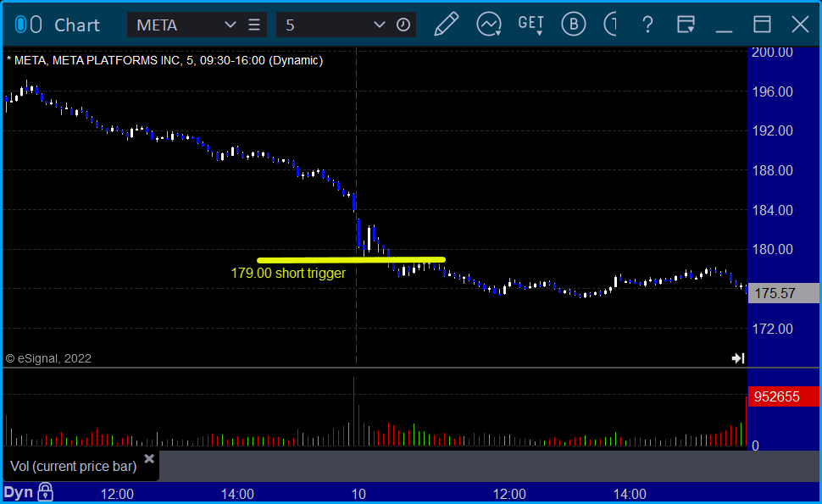This screenshot has height=504, width=822.
Task: Click the chart link icon beside Chart title
Action: pyautogui.click(x=28, y=25)
